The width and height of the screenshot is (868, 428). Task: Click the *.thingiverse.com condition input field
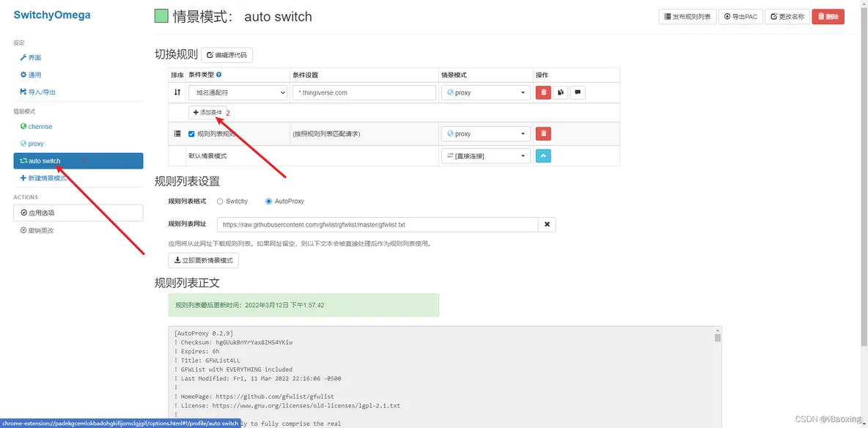[364, 92]
